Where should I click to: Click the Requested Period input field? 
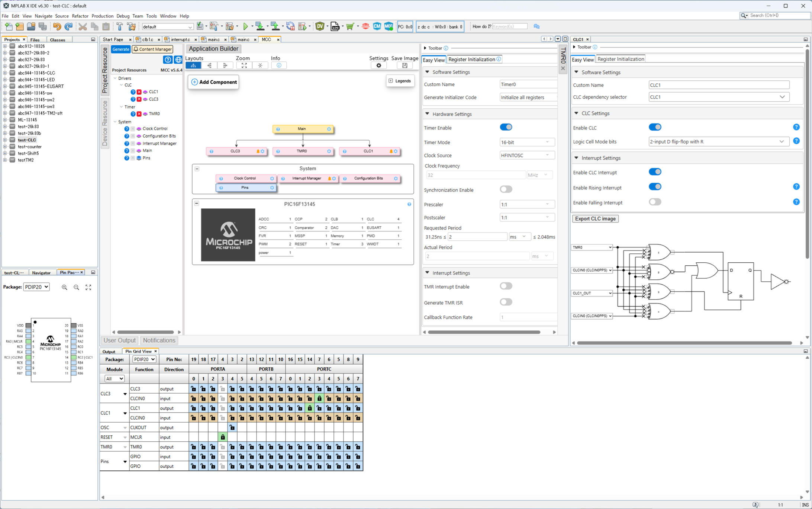coord(477,237)
